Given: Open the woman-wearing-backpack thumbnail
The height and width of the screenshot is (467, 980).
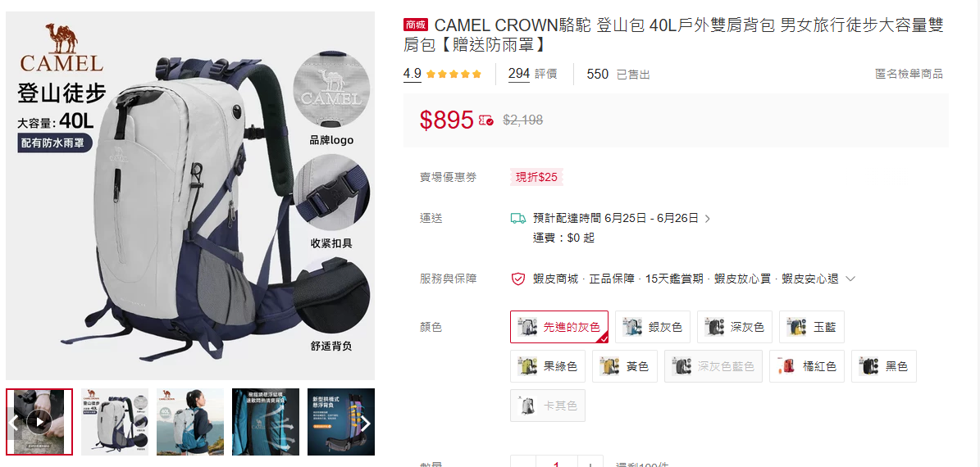Looking at the screenshot, I should click(190, 422).
